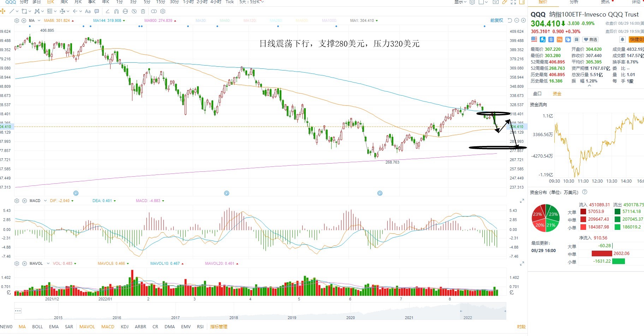Viewport: 644px width, 336px height.
Task: Remove the MAVOL indicator panel
Action: click(x=24, y=263)
